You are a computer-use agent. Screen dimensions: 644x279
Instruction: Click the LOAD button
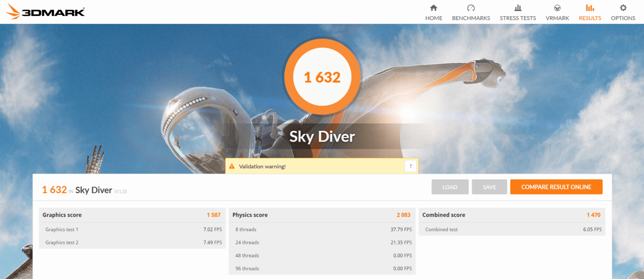tap(450, 187)
